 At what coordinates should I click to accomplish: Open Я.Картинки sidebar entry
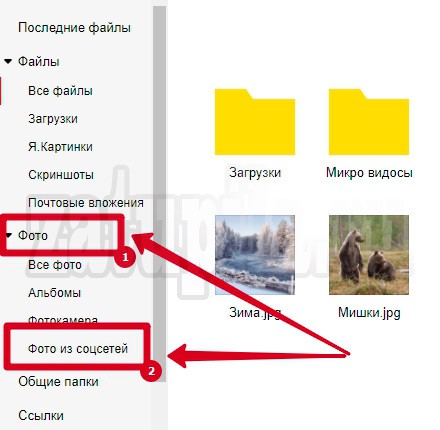click(60, 147)
